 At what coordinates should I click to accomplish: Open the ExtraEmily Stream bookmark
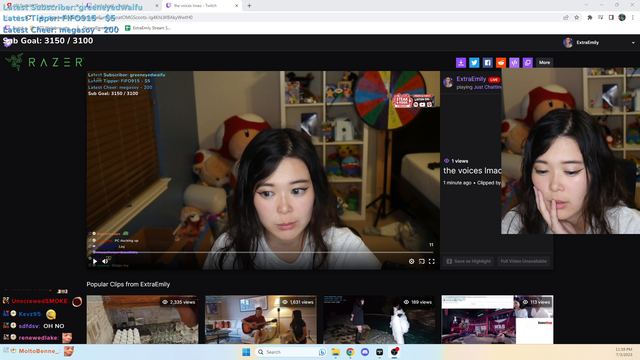pos(148,28)
